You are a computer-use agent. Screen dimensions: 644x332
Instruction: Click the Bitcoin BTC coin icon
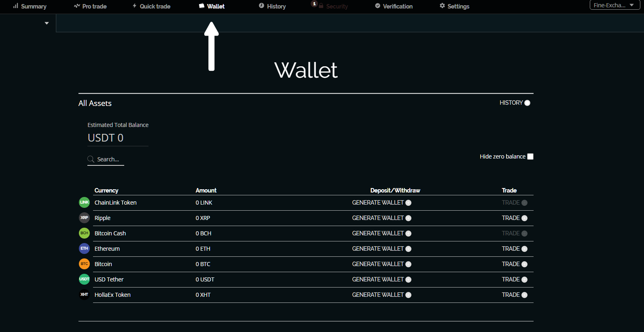pyautogui.click(x=84, y=264)
